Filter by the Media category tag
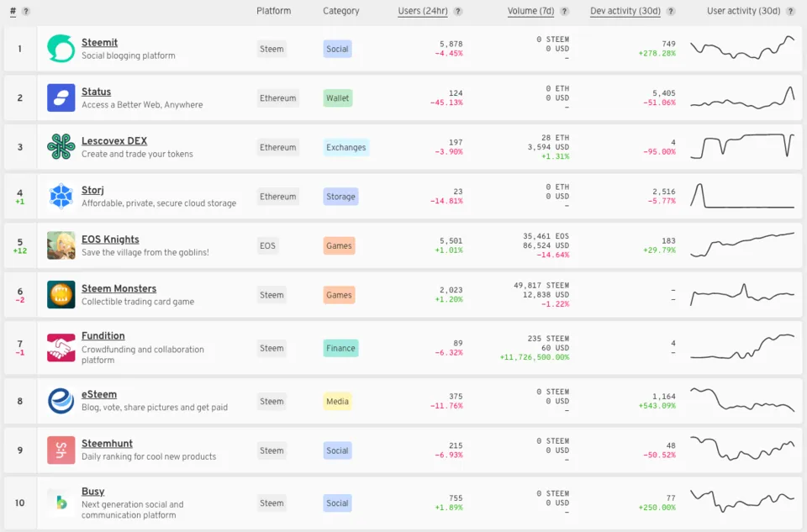 tap(338, 402)
